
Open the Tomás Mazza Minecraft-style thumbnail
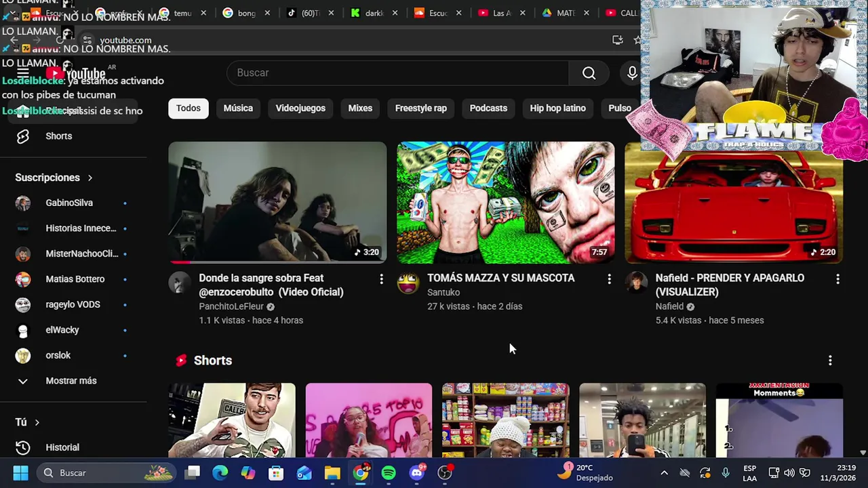pyautogui.click(x=506, y=202)
